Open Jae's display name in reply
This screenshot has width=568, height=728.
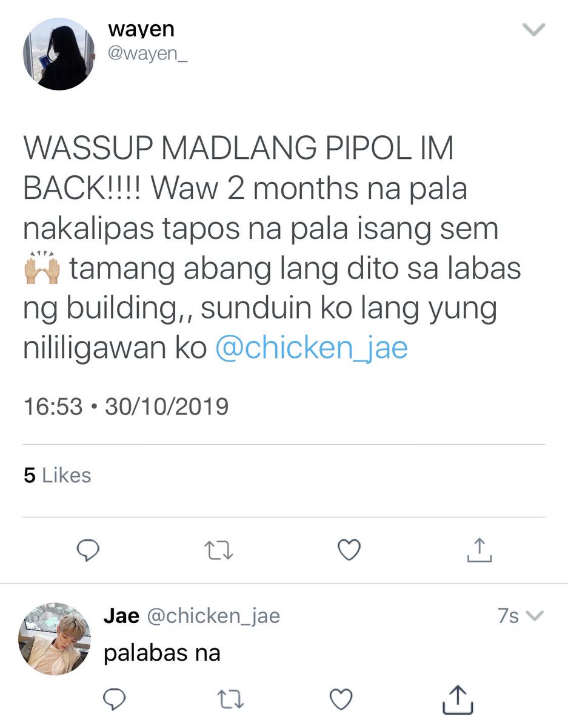click(121, 616)
